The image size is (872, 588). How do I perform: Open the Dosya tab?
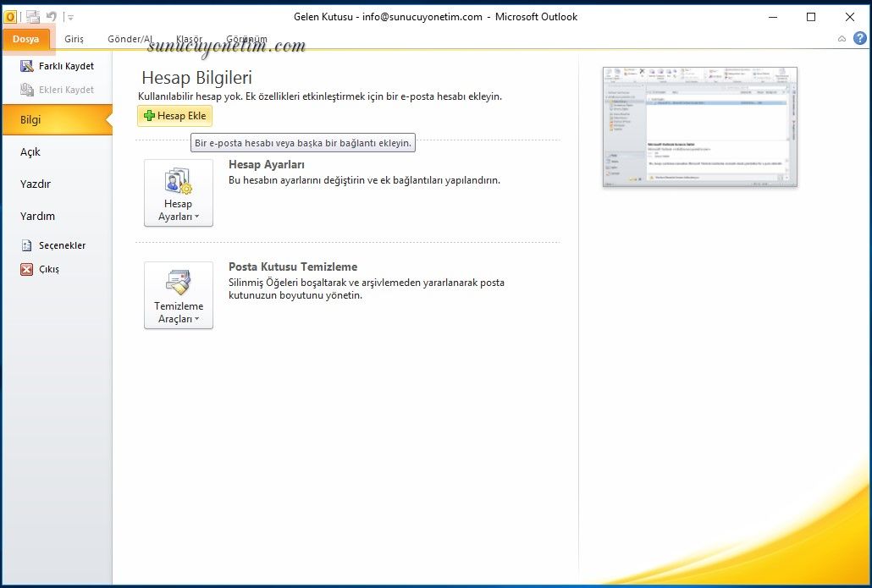coord(25,39)
